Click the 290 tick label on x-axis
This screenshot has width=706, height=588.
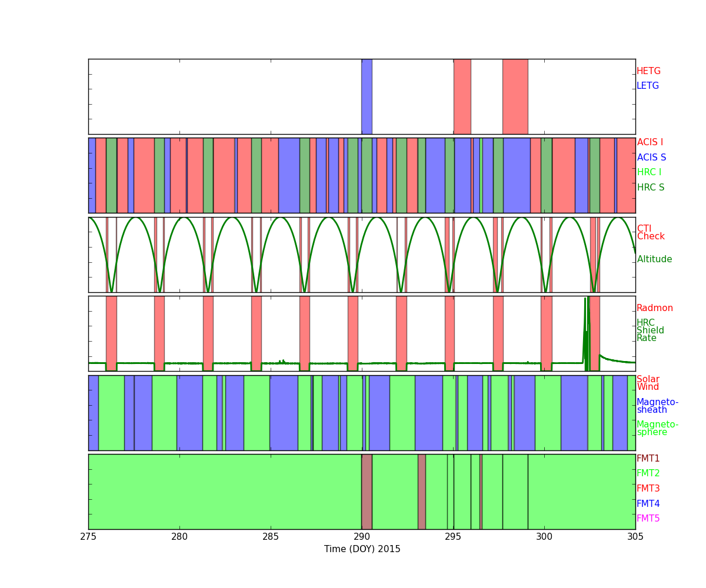click(x=362, y=536)
